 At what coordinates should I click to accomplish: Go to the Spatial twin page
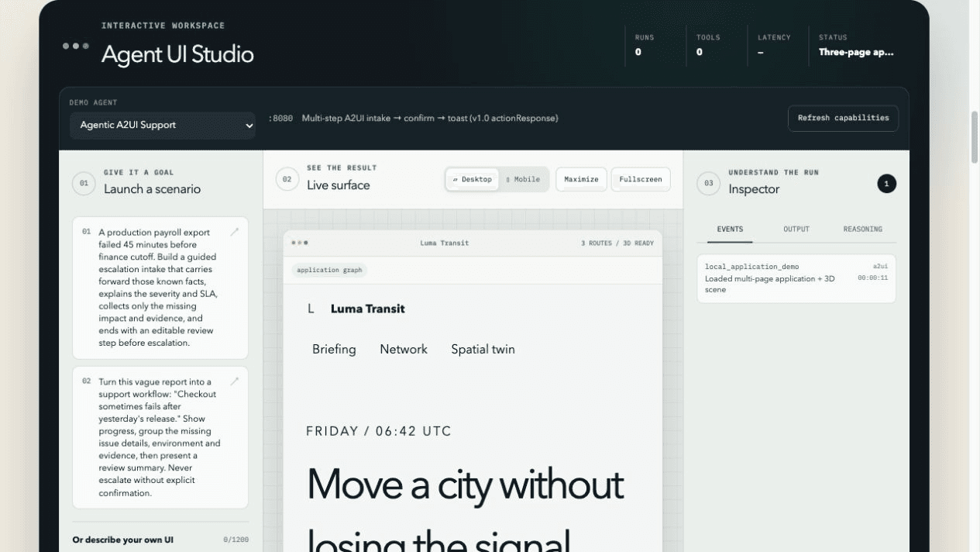[483, 349]
